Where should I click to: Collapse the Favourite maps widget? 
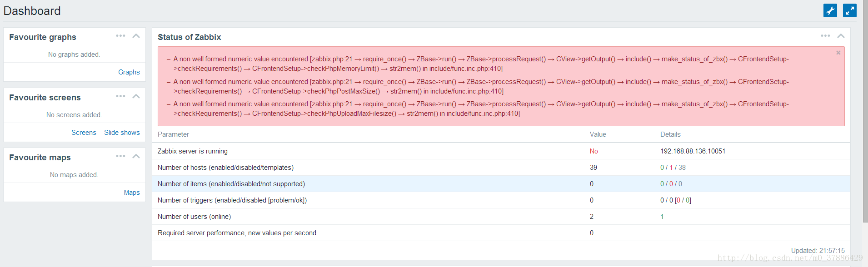136,156
